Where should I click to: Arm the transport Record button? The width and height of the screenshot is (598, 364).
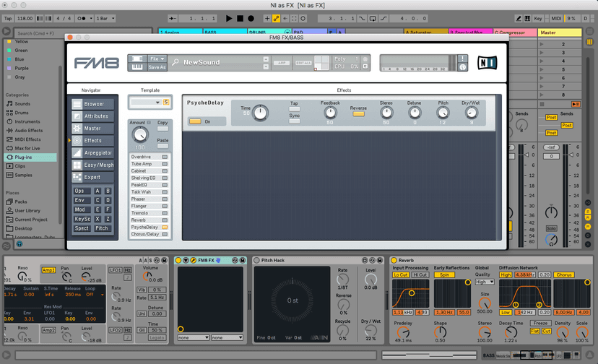tap(251, 18)
